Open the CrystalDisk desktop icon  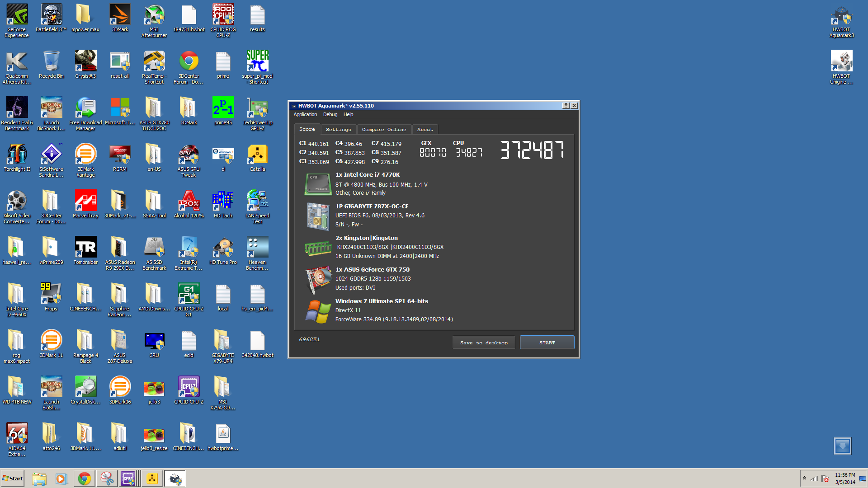coord(85,390)
